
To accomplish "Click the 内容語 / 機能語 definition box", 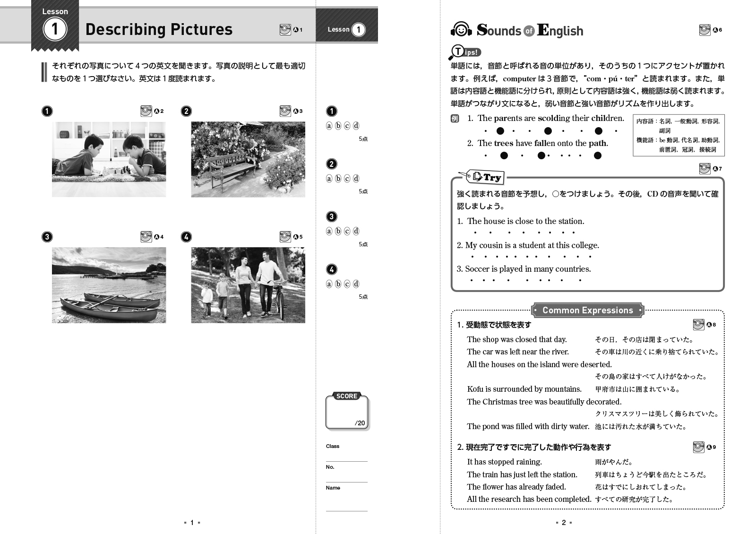I will pos(679,135).
